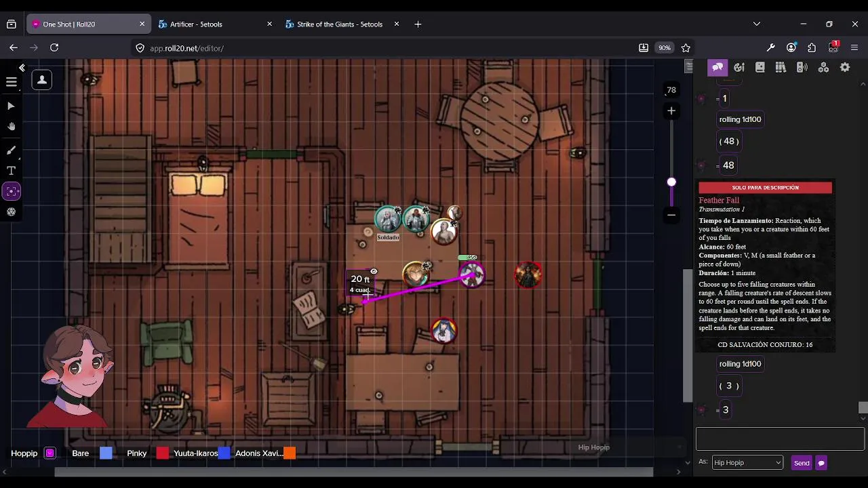868x488 pixels.
Task: Click the Hoppip player name
Action: point(24,453)
